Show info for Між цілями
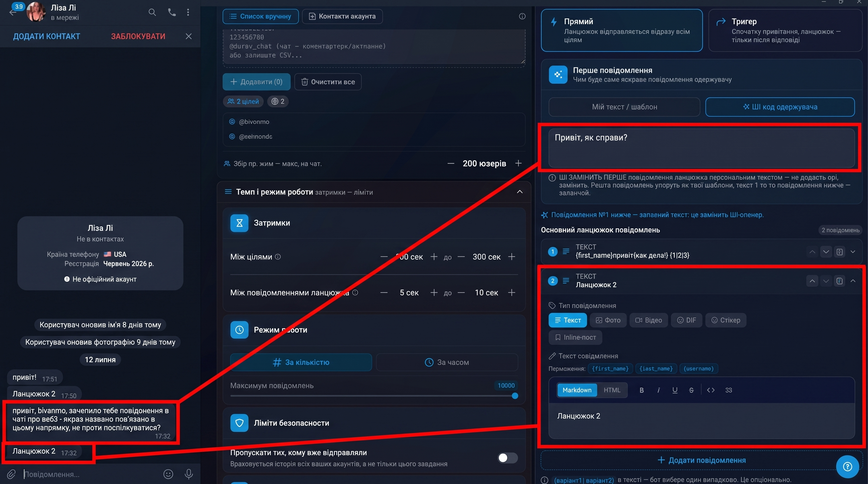 point(278,257)
